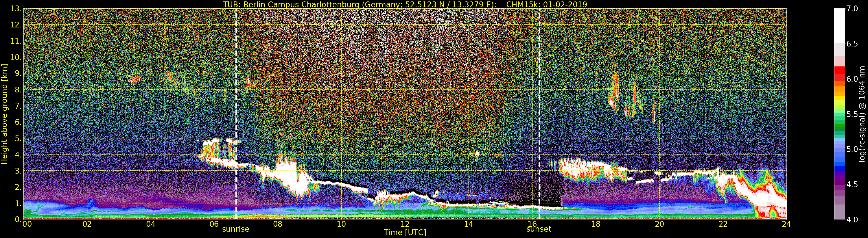Click the height axis tick '13.'
Screen dimensions: 868x238
click(x=16, y=9)
